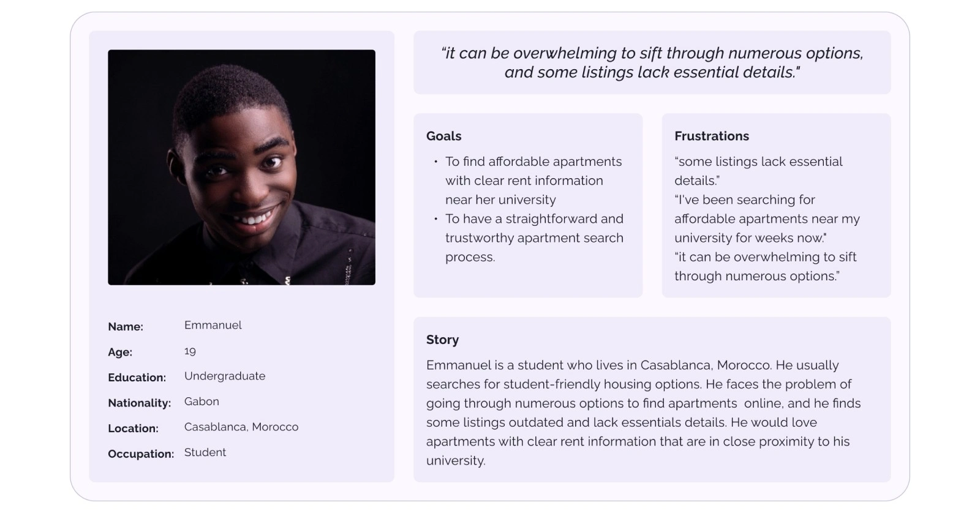Select the Occupation label

(141, 454)
